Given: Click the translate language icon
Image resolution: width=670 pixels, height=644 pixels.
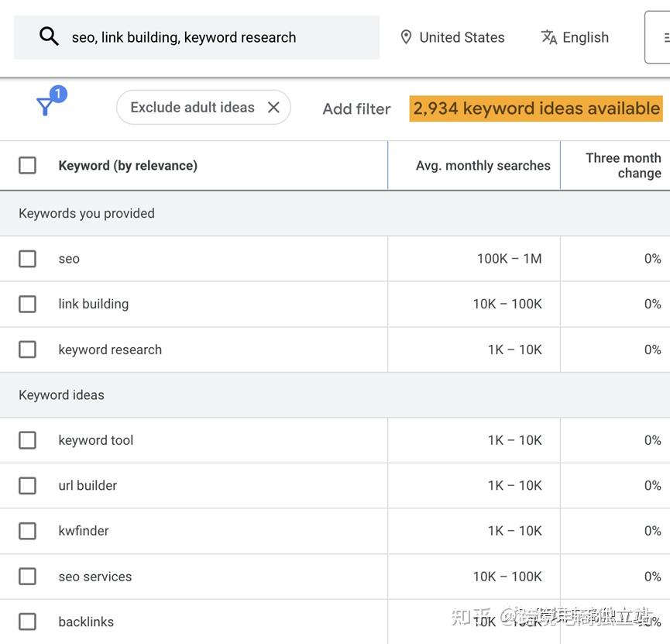Looking at the screenshot, I should pos(548,36).
